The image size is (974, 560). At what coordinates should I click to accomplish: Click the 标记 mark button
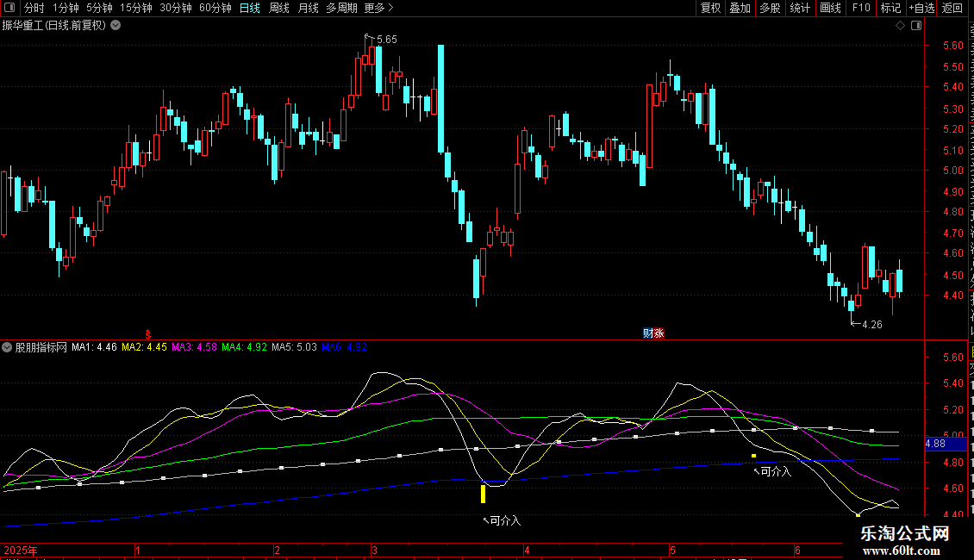890,8
